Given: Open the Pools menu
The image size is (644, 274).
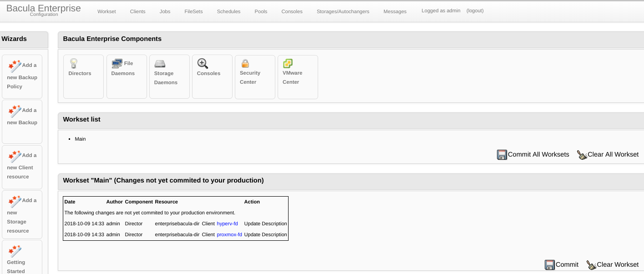Looking at the screenshot, I should pos(261,11).
